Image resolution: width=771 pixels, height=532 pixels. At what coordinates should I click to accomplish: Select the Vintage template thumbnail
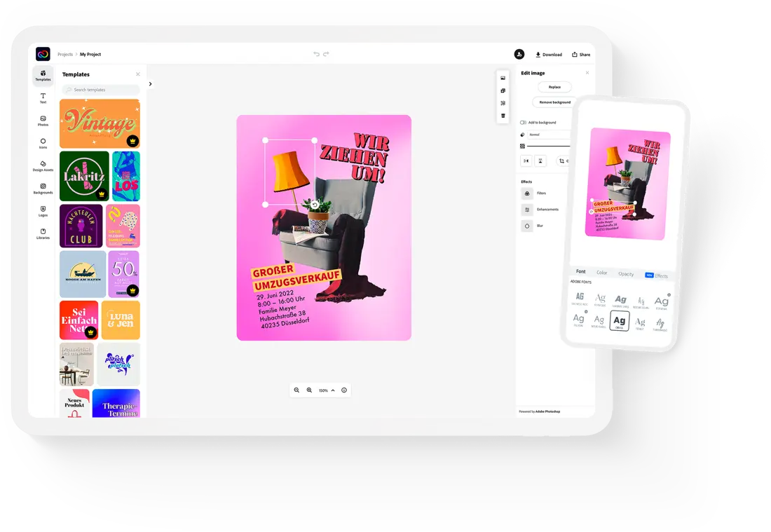pyautogui.click(x=99, y=124)
